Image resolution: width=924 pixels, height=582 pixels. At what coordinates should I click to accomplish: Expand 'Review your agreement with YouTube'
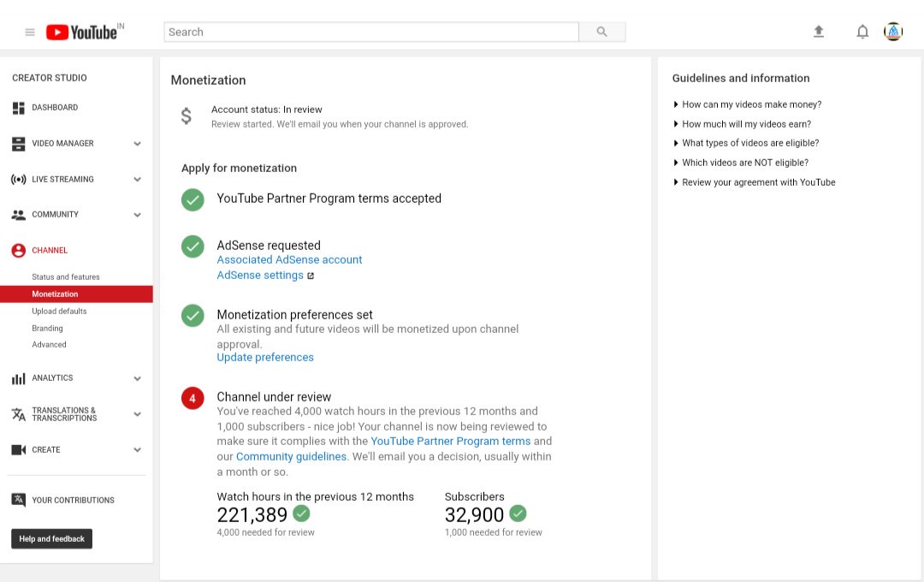tap(755, 182)
